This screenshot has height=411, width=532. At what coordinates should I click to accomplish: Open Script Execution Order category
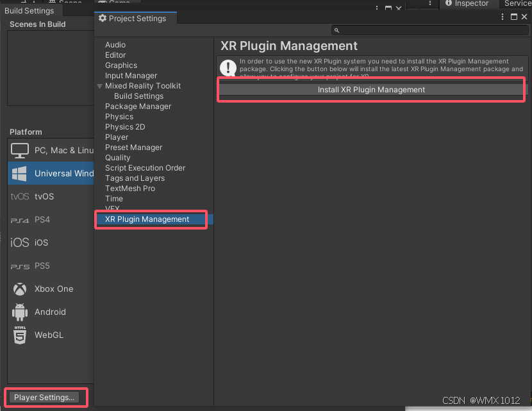click(145, 168)
